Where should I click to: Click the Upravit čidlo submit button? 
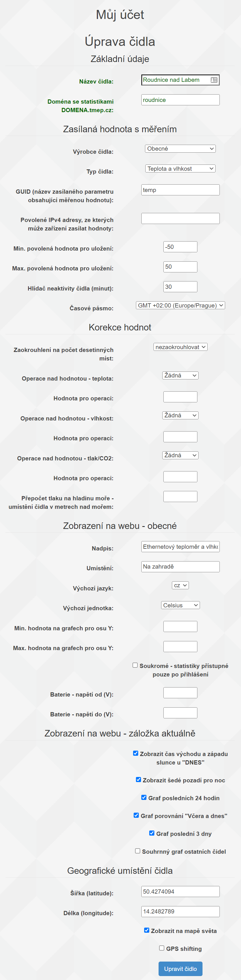click(180, 969)
